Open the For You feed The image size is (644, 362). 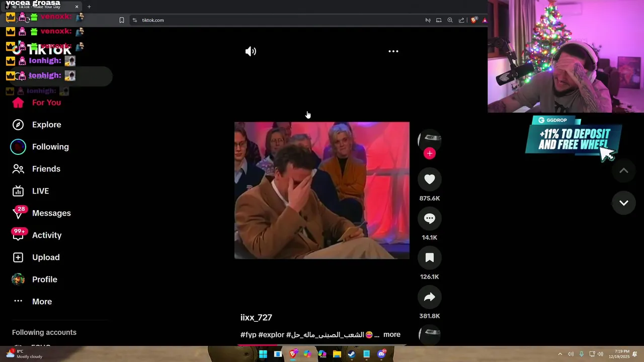coord(46,103)
